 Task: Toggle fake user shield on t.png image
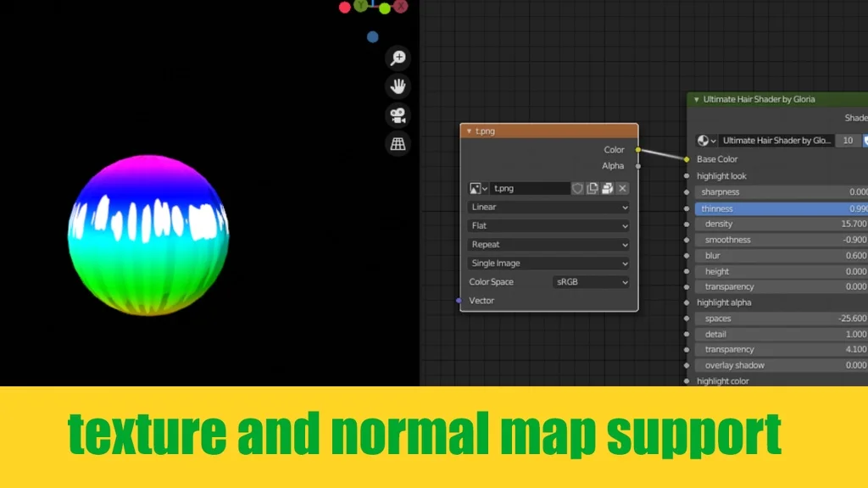578,188
